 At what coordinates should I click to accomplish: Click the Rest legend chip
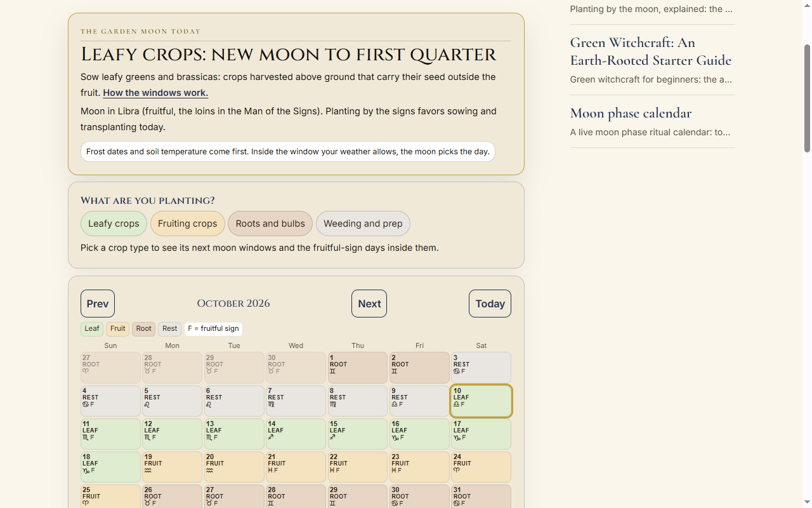[169, 329]
